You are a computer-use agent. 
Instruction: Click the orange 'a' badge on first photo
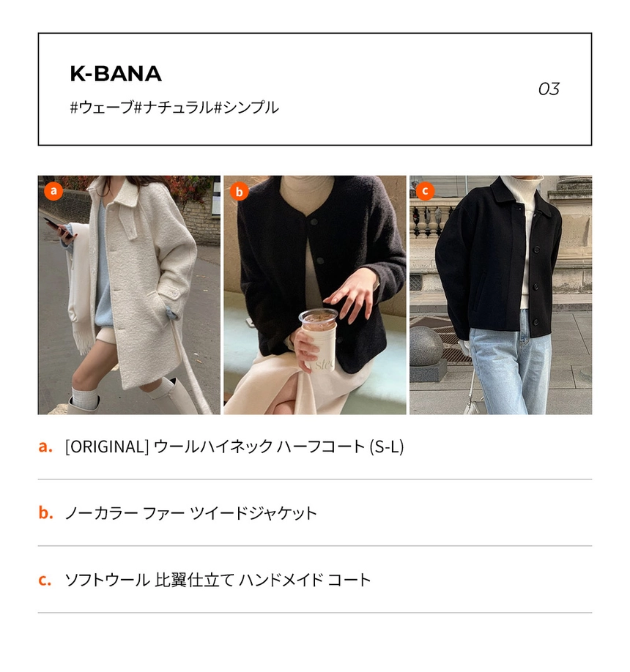(53, 191)
